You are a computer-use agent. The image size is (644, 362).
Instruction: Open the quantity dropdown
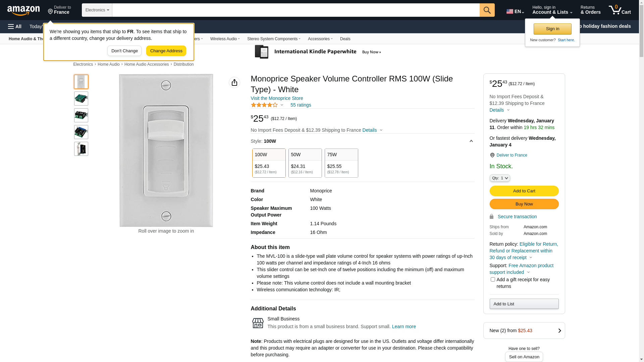499,178
